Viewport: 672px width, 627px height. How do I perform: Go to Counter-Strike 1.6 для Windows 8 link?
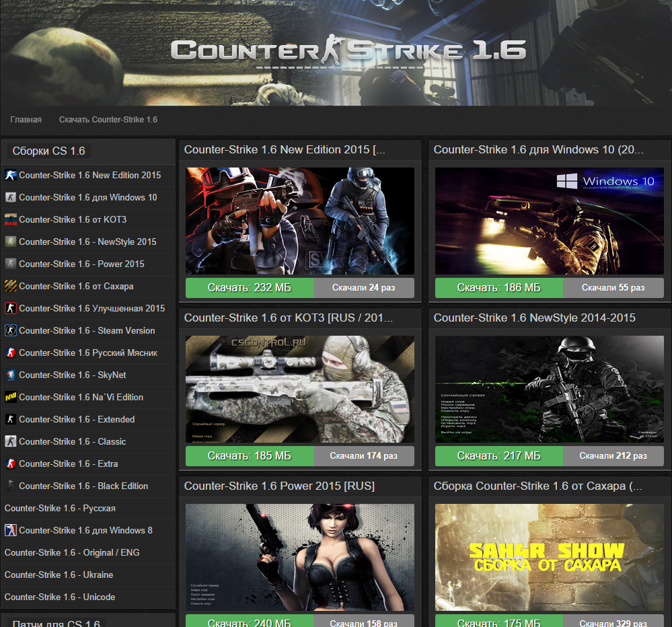pyautogui.click(x=85, y=530)
